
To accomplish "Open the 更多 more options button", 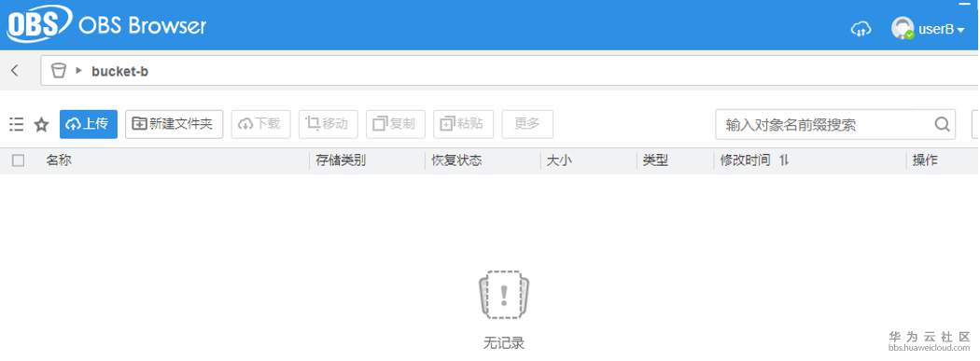I will (527, 124).
